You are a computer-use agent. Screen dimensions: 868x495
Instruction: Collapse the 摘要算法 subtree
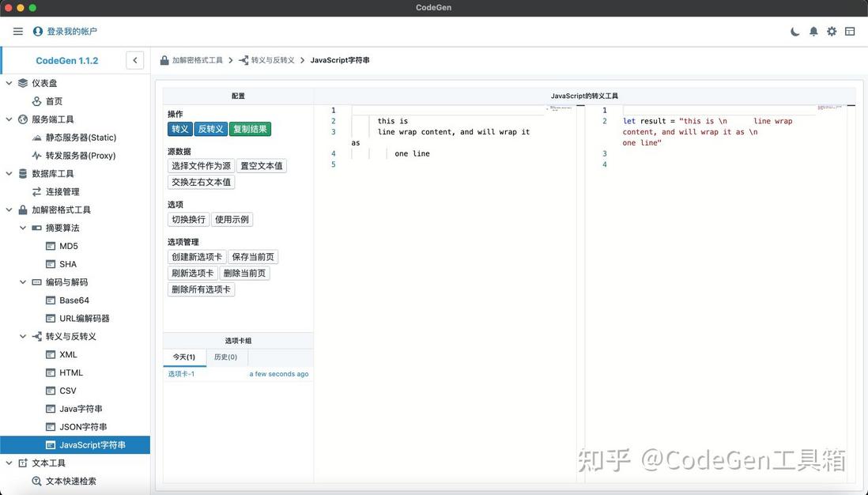(23, 228)
